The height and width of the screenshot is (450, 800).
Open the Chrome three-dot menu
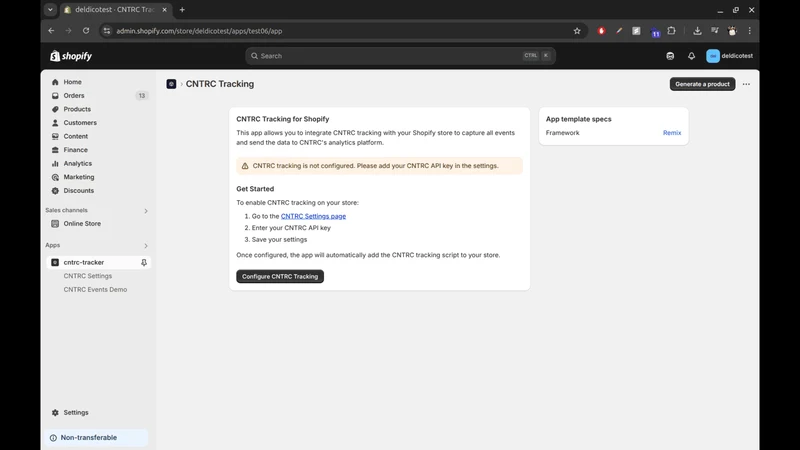[749, 31]
